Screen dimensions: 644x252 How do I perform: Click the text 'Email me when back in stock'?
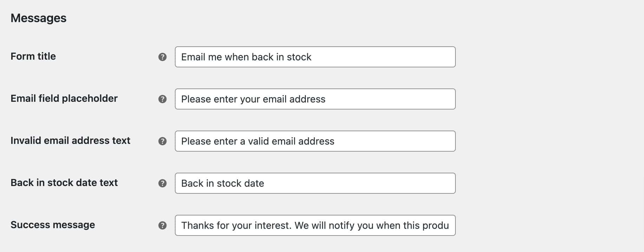(x=246, y=57)
